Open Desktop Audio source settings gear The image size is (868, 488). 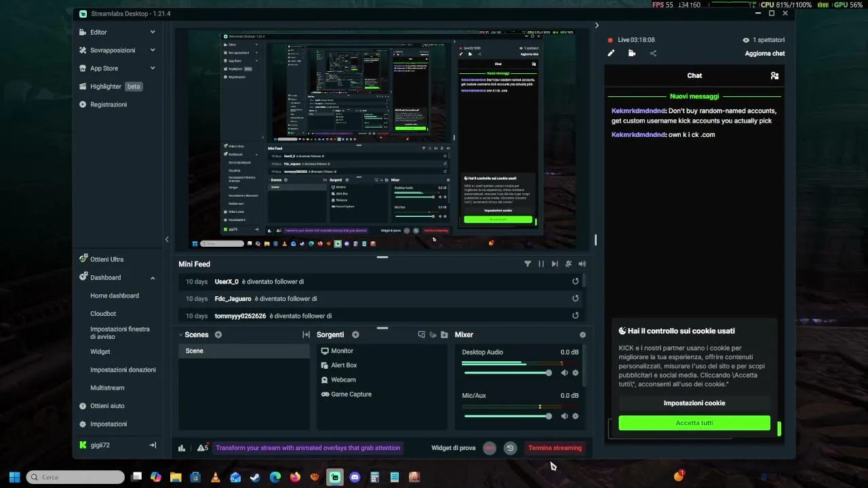(x=576, y=373)
